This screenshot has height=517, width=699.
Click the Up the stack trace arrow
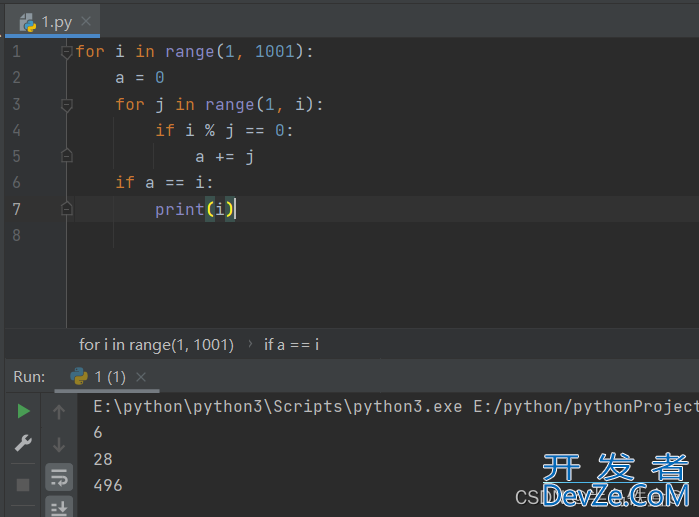59,411
